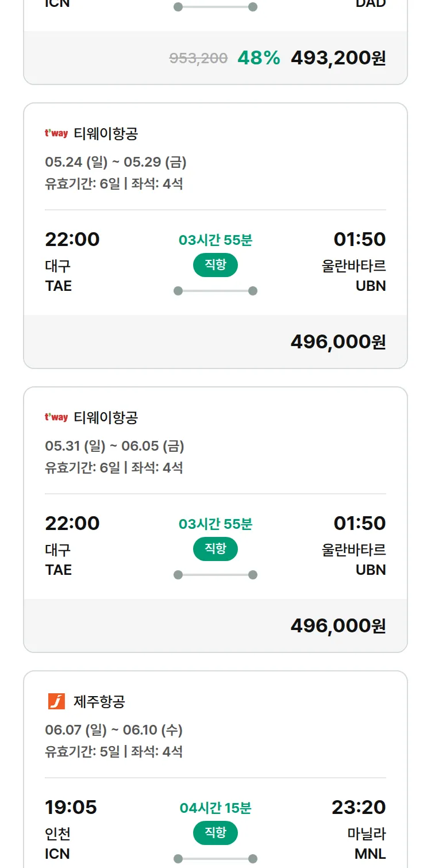This screenshot has width=431, height=868.
Task: Tap the 직항 badge on the 05.31 flight
Action: click(215, 549)
